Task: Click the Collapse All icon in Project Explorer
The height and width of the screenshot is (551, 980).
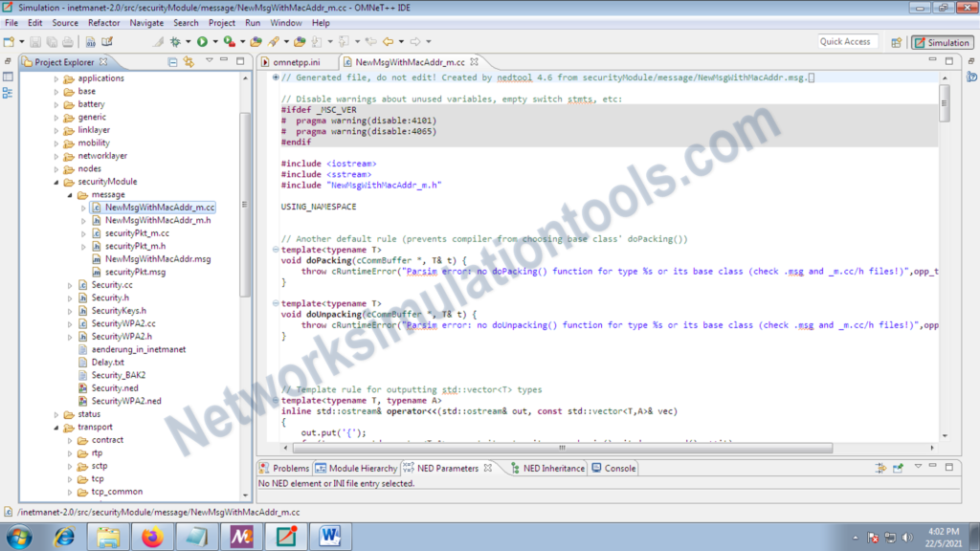Action: [x=172, y=61]
